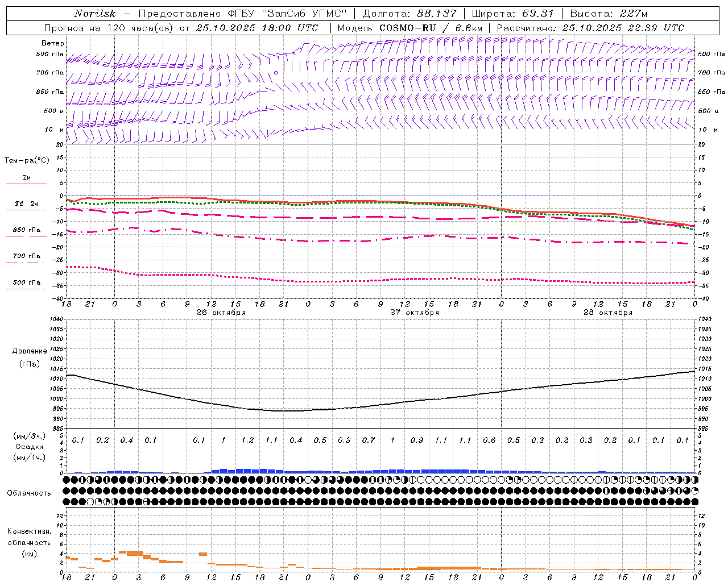The image size is (728, 582).
Task: Click the "0.9" precipitation value
Action: click(417, 440)
